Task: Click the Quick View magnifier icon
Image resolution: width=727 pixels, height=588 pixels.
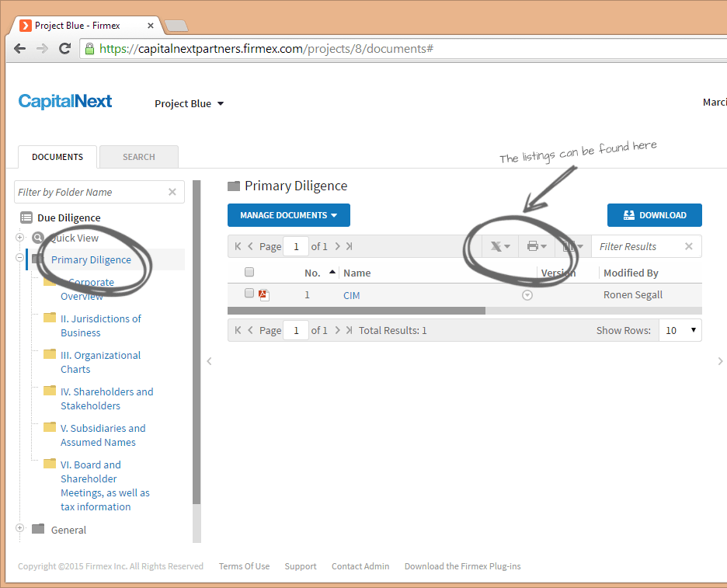Action: point(38,238)
